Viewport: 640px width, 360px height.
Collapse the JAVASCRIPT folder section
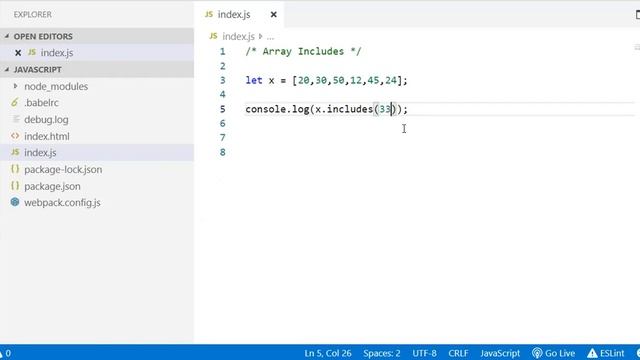(97, 69)
